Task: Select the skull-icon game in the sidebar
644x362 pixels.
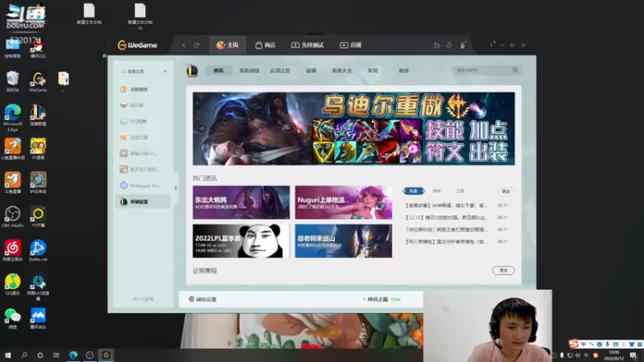Action: [143, 105]
